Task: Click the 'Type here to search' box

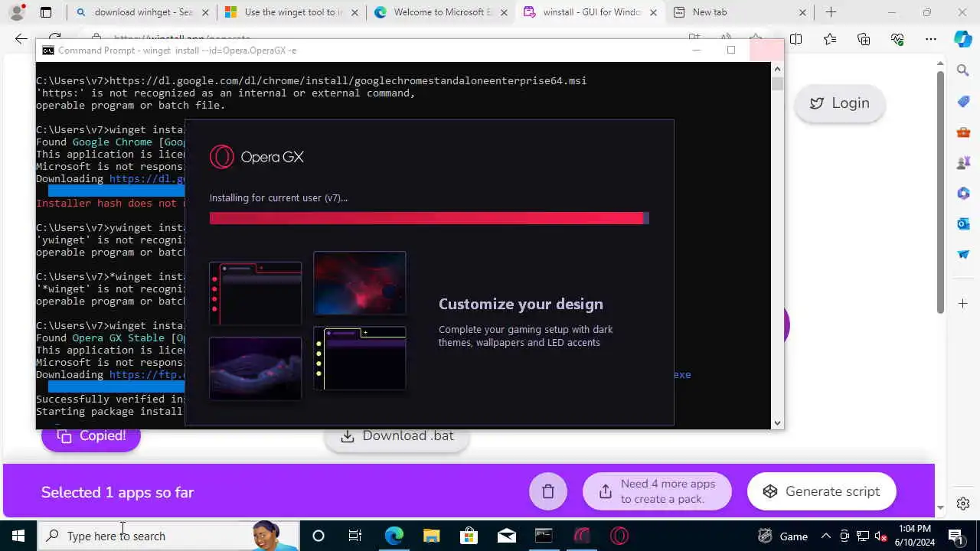Action: coord(168,536)
